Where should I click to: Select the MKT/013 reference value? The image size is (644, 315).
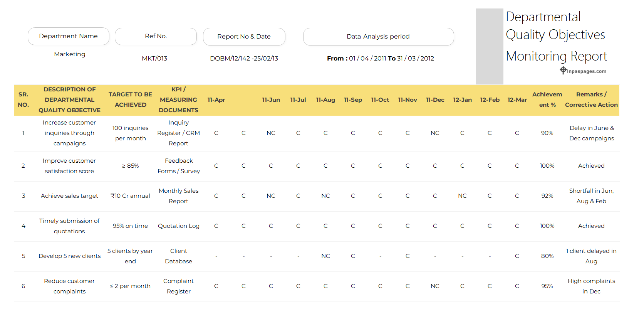(154, 59)
